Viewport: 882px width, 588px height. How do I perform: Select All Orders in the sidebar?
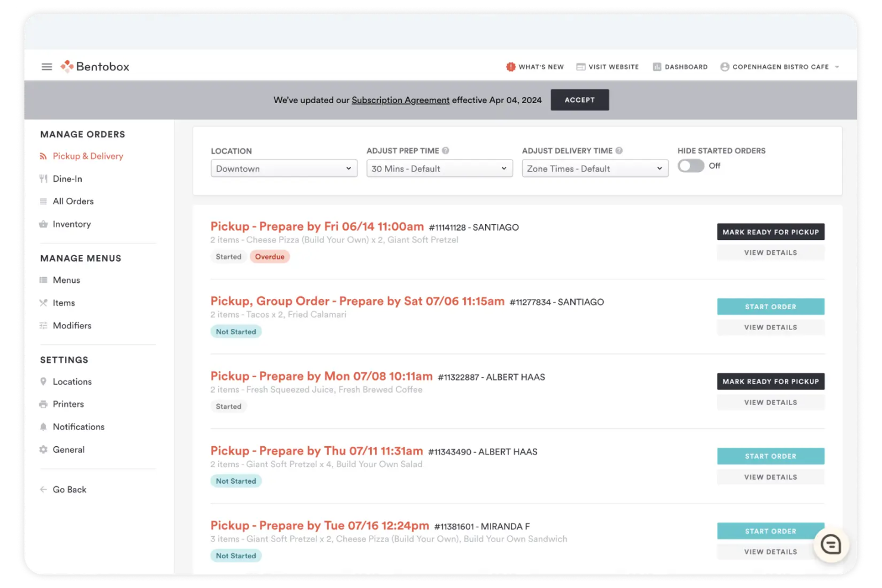tap(73, 201)
